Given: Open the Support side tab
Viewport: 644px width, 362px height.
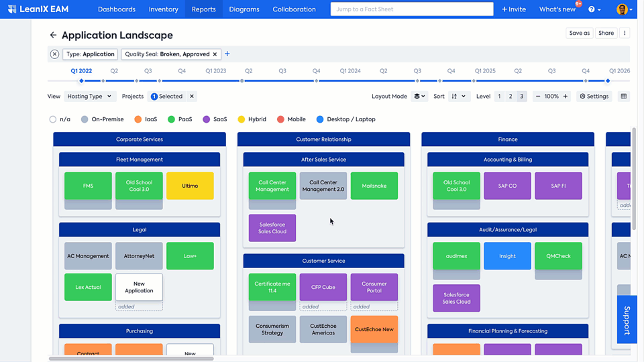Looking at the screenshot, I should (627, 319).
